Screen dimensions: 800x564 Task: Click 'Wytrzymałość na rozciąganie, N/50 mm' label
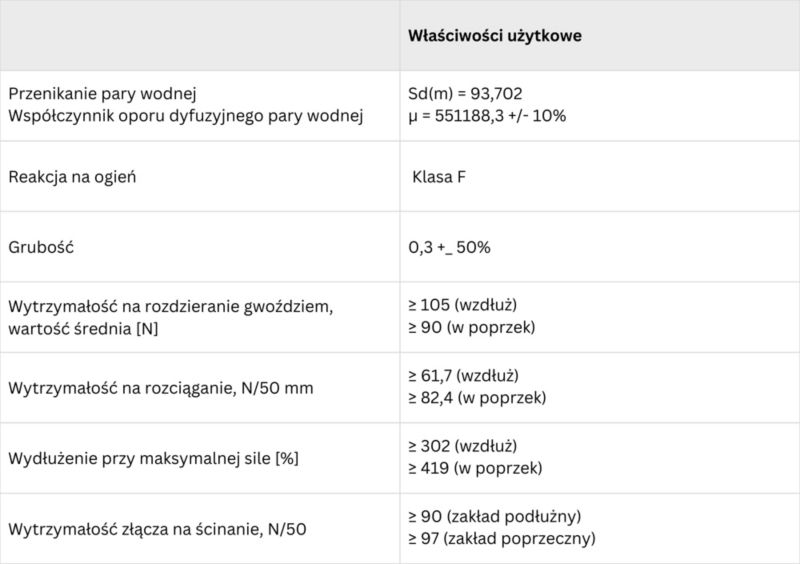[x=161, y=388]
